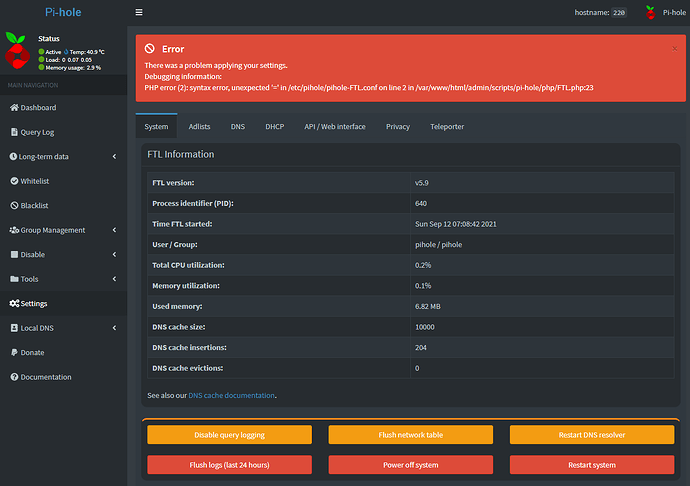The width and height of the screenshot is (690, 486).
Task: Open Dashboard from the sidebar
Action: point(63,107)
